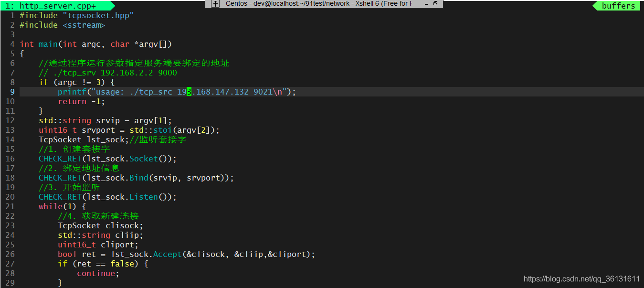Click 'CHECK_RET(lst_sock.Socket());' line
Image resolution: width=644 pixels, height=288 pixels.
point(108,159)
